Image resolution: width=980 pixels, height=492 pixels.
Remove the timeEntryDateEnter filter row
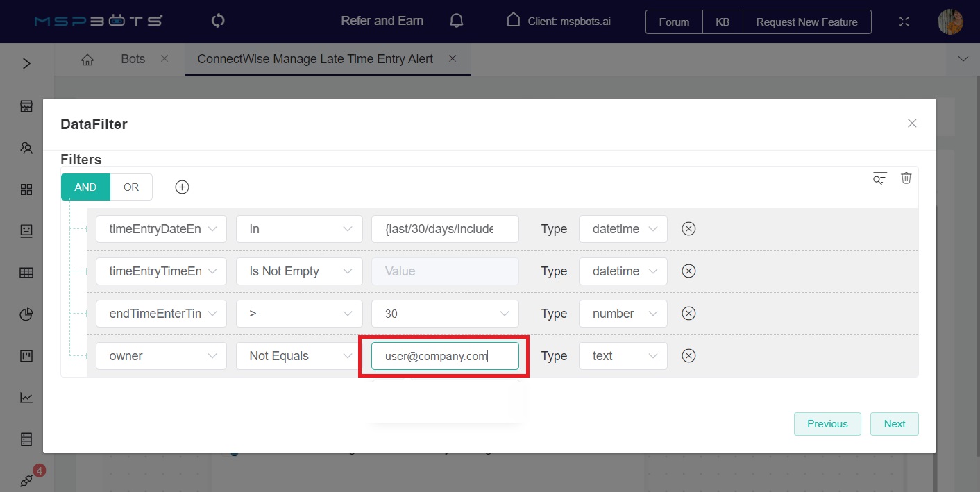(x=688, y=229)
